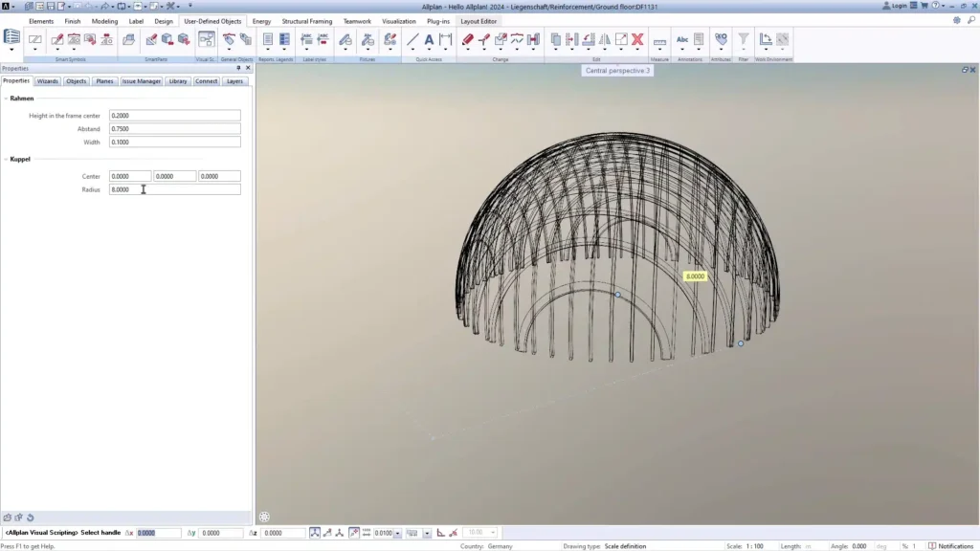Open the Annotations Abc tool
This screenshot has height=551, width=980.
point(681,38)
